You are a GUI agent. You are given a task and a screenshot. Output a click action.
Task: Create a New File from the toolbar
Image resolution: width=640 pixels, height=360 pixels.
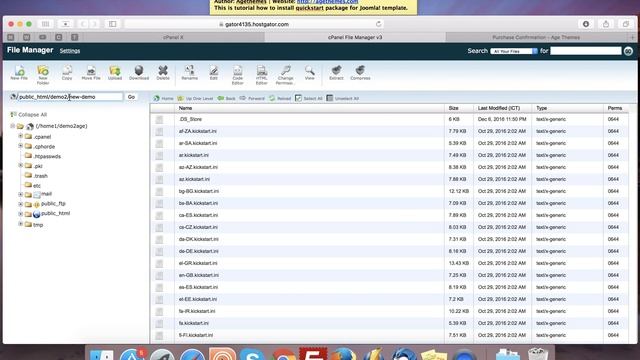[19, 73]
